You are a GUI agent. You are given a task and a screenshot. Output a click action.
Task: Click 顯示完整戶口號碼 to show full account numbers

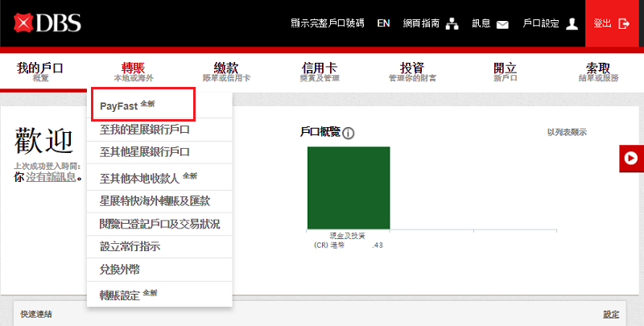point(327,24)
